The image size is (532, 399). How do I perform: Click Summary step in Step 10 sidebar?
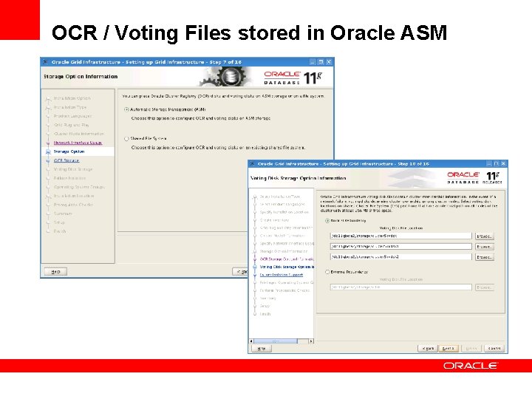[267, 299]
